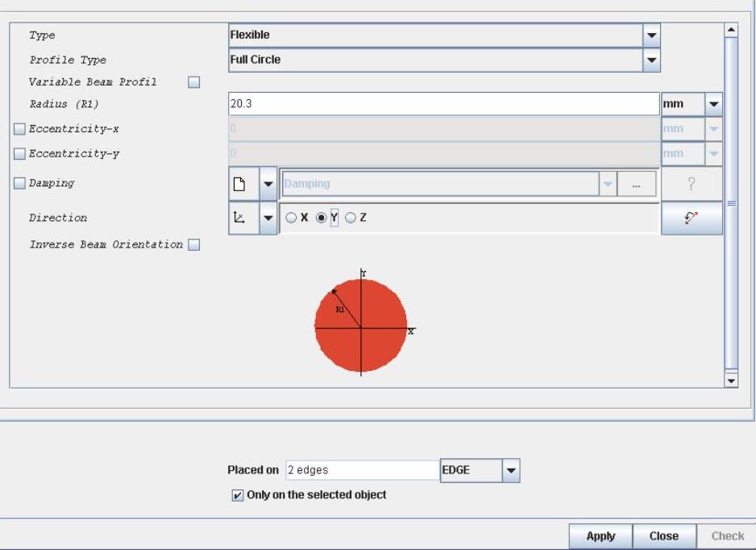
Task: Open the EDGE selection type dropdown
Action: point(511,470)
